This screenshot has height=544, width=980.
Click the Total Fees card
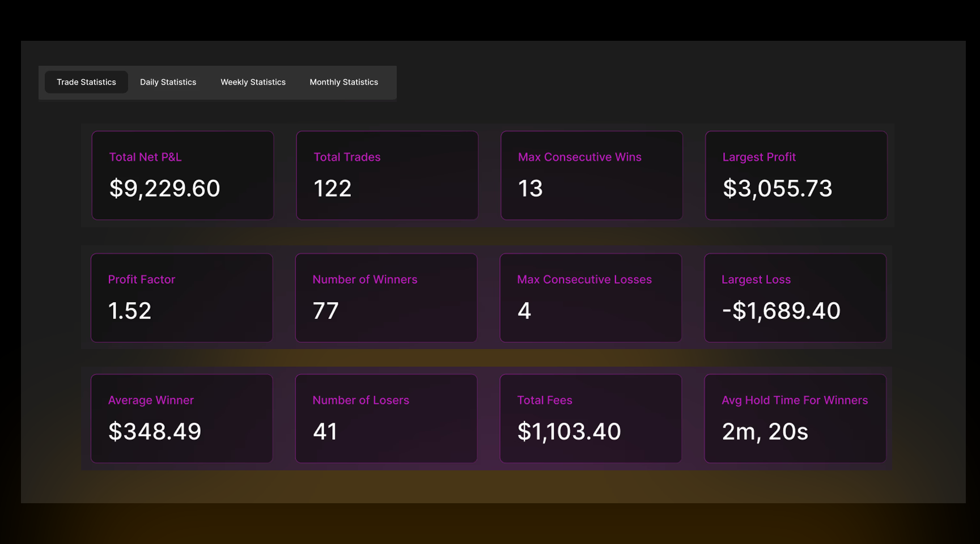[x=591, y=418]
